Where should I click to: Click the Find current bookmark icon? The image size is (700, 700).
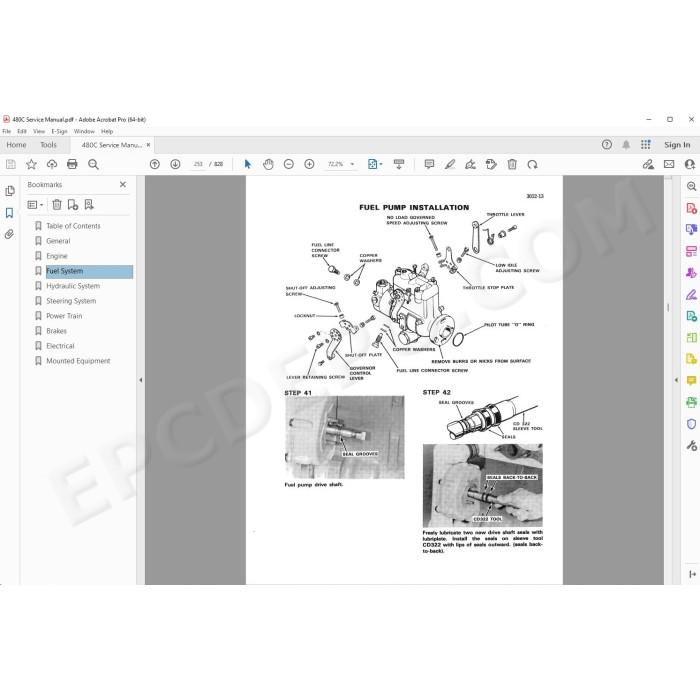[89, 205]
